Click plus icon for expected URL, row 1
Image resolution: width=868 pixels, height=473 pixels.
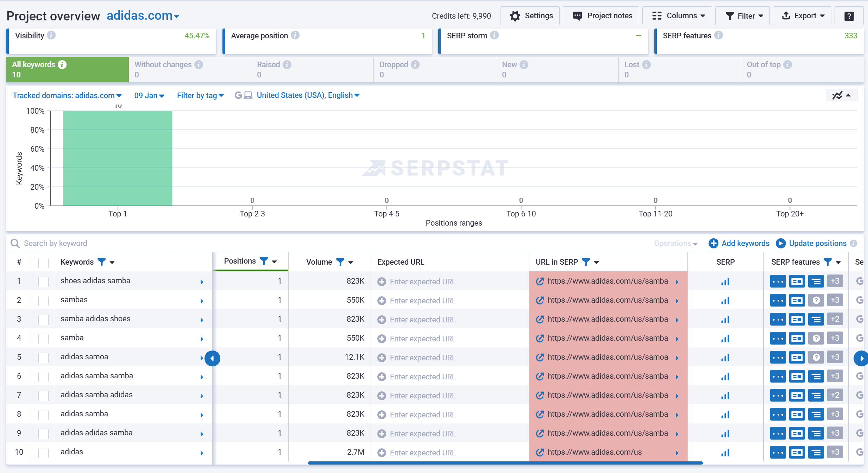point(382,282)
